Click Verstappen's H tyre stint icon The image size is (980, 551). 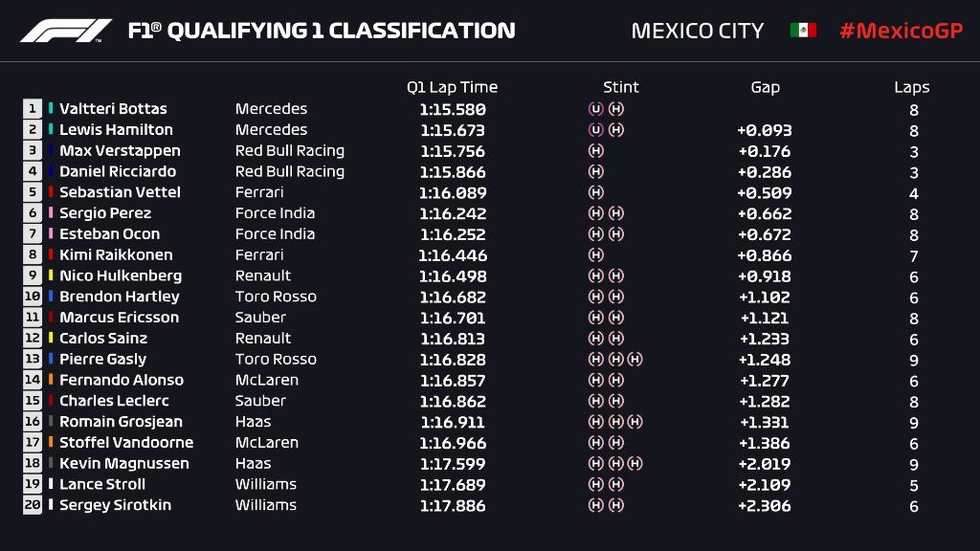pyautogui.click(x=595, y=150)
